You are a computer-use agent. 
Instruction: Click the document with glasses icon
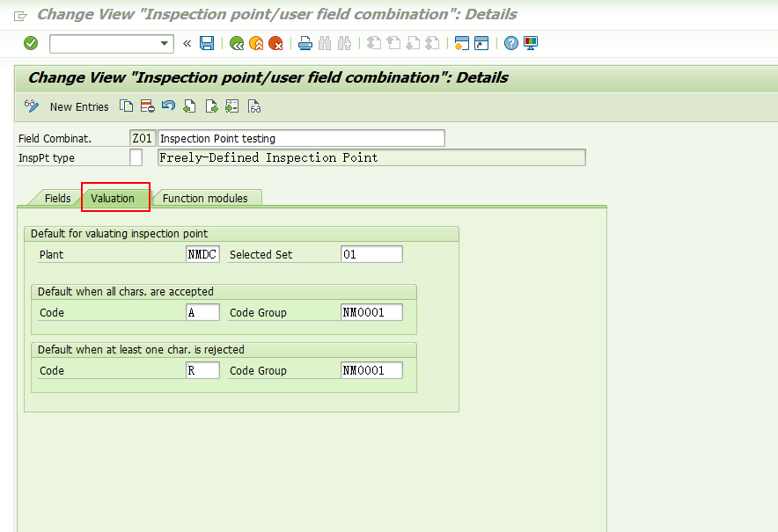(x=254, y=106)
